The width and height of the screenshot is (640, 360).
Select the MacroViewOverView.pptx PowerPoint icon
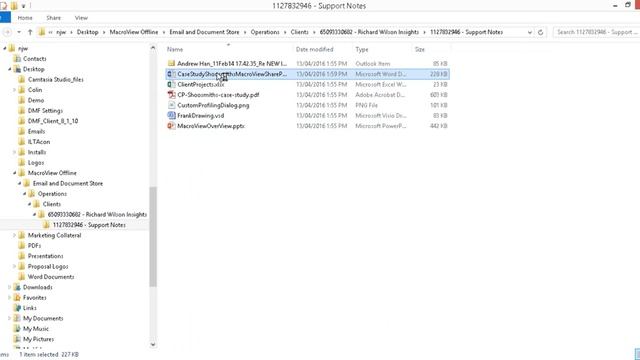171,126
